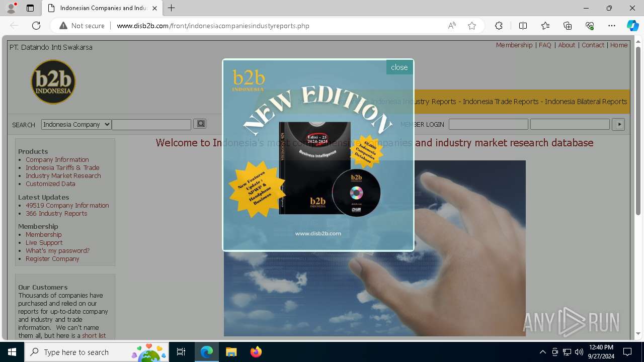Open network status in tray
Screen dimensions: 644x362
click(x=567, y=352)
